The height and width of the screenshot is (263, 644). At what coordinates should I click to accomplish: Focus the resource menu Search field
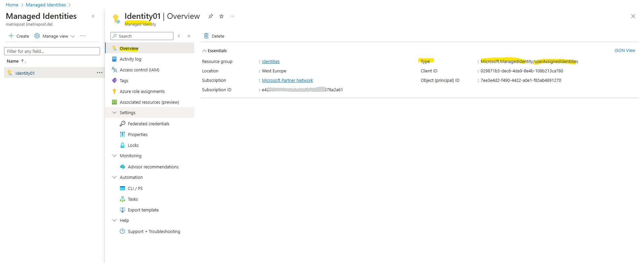coord(142,36)
